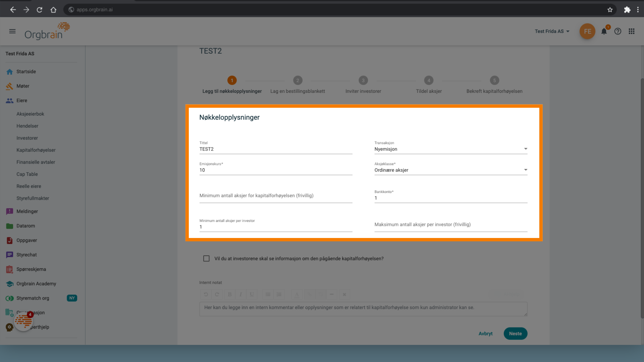644x362 pixels.
Task: Open the Aksjeklasse dropdown
Action: click(x=451, y=170)
